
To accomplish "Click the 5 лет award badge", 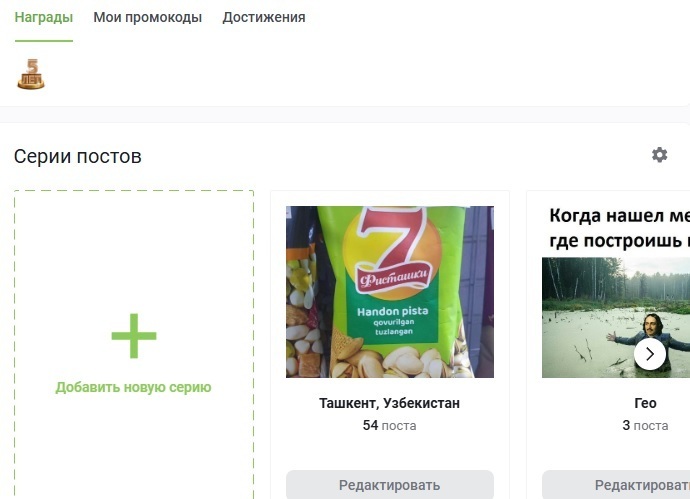I will 31,74.
